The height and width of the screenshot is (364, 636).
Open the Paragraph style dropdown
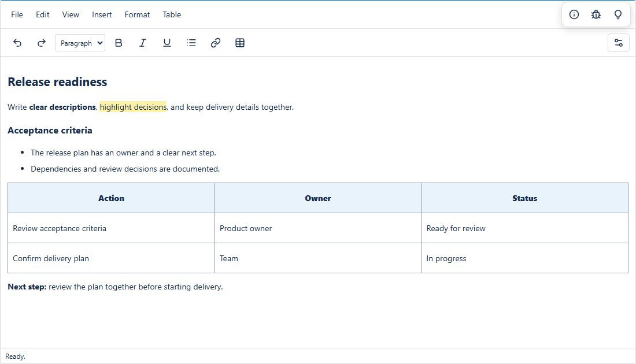80,43
